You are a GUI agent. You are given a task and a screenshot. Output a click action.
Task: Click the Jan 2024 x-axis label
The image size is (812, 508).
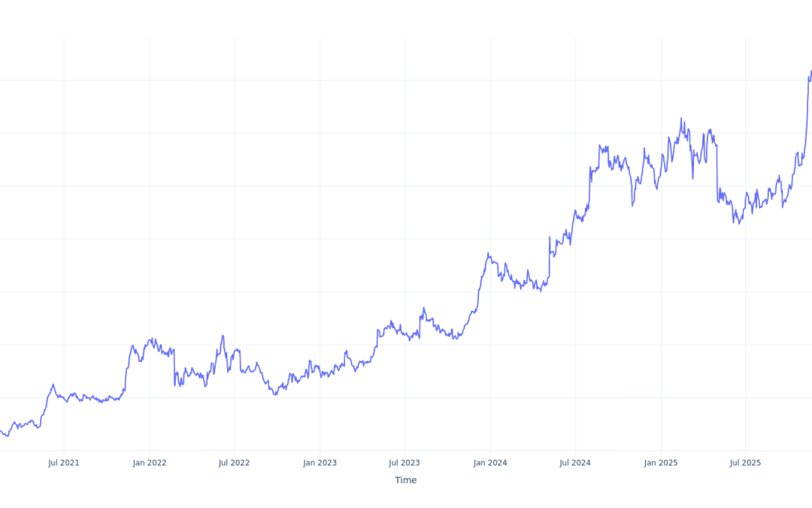[x=490, y=463]
